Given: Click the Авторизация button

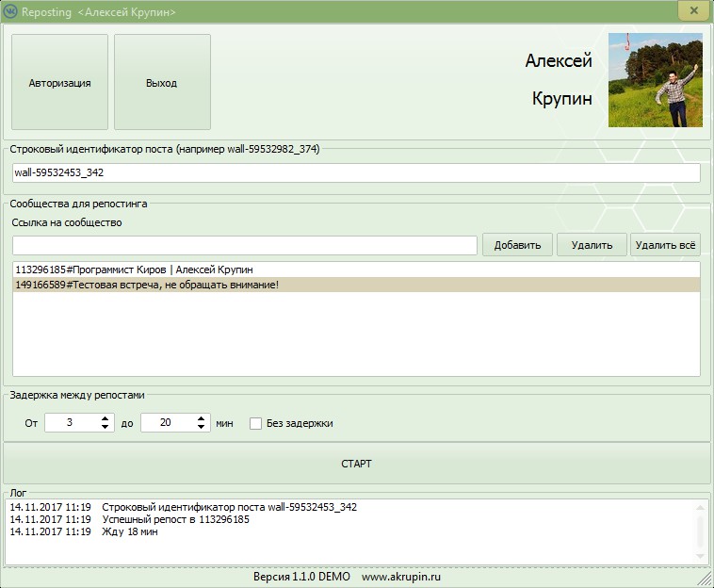Looking at the screenshot, I should coord(59,82).
